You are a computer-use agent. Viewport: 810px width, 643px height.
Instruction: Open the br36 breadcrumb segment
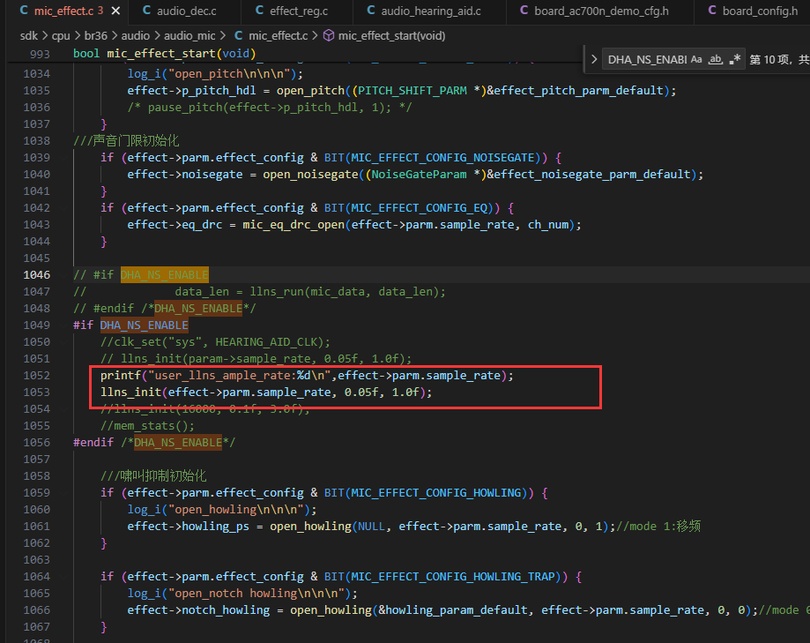pyautogui.click(x=96, y=36)
